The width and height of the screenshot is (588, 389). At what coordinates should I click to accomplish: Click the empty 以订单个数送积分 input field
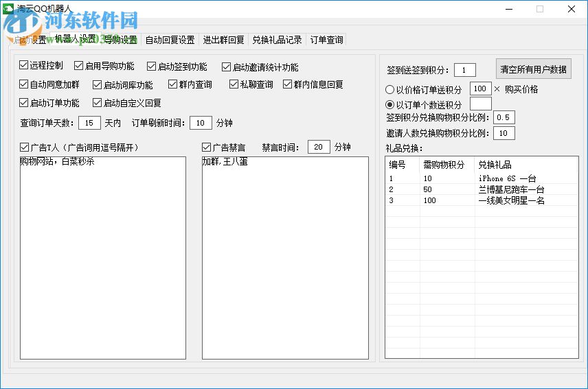pos(480,104)
